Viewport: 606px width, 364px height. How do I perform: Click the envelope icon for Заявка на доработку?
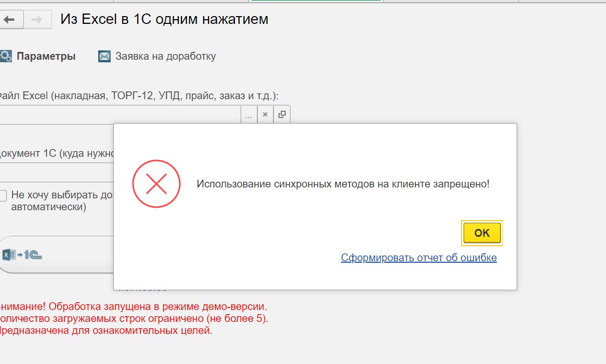click(x=104, y=57)
